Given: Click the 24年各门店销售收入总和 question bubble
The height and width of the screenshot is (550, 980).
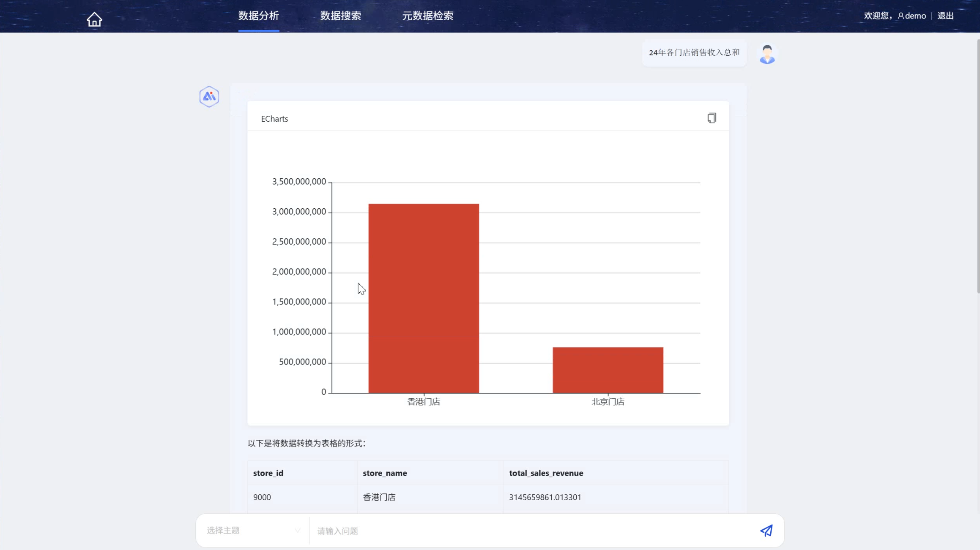Looking at the screenshot, I should point(694,53).
